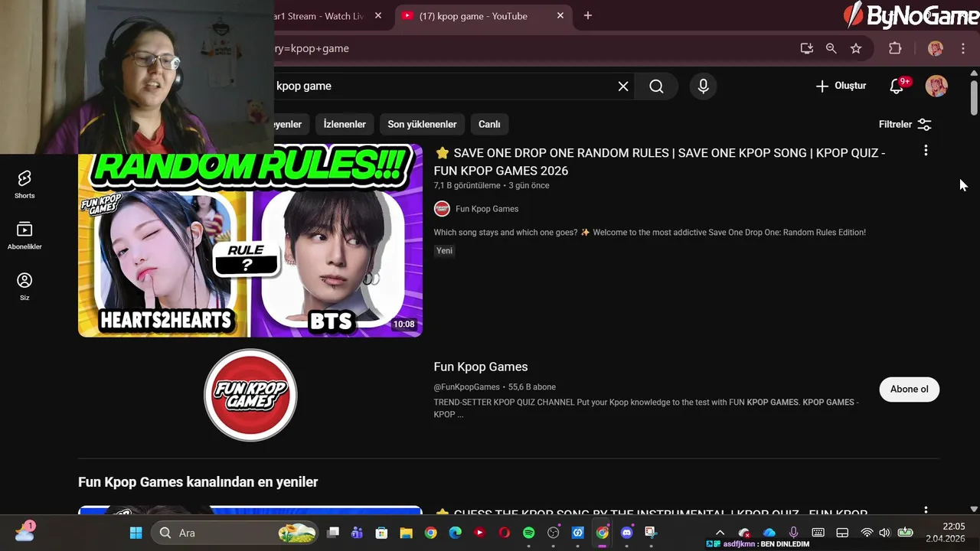
Task: Select the Canlı filter chip
Action: pyautogui.click(x=489, y=124)
